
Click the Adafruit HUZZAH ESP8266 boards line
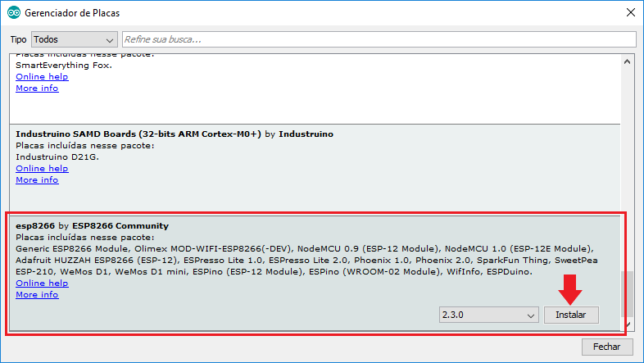(306, 261)
